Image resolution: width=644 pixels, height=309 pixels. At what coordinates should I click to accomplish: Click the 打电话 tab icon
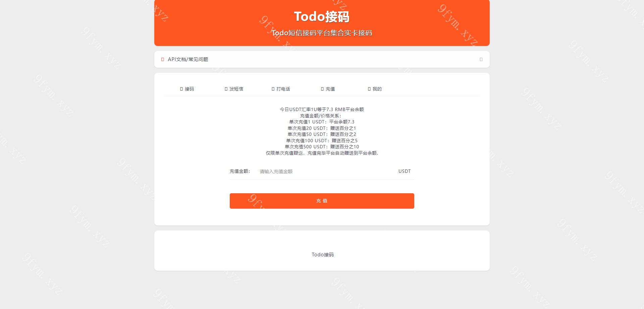point(273,89)
